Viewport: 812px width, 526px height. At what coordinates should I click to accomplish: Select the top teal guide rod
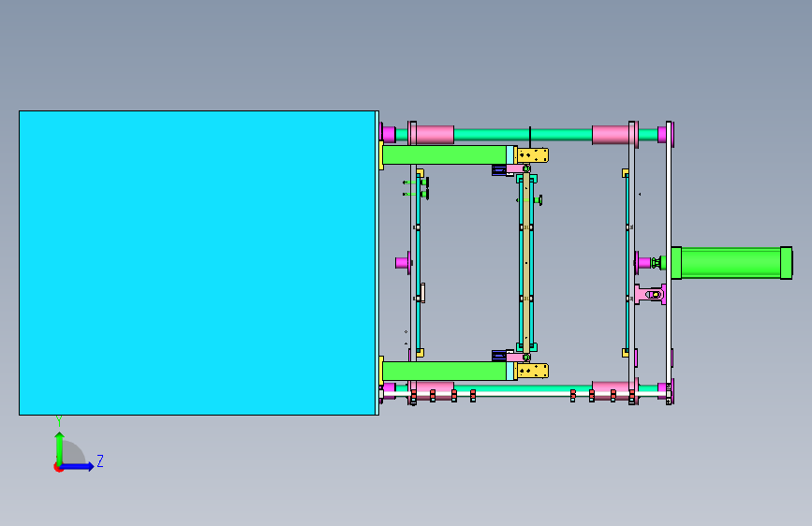(x=523, y=135)
